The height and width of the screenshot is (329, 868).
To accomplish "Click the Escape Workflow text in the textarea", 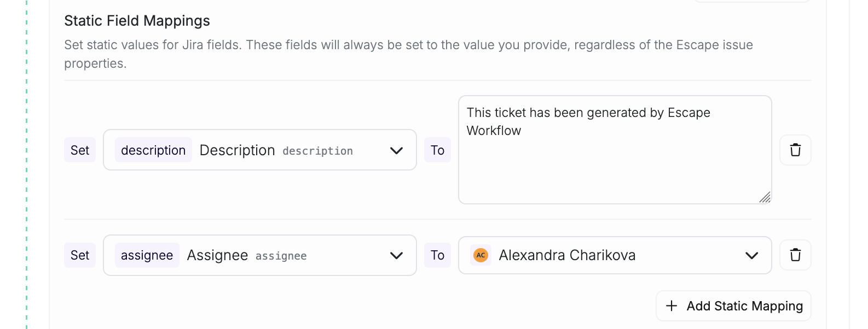I will pyautogui.click(x=493, y=130).
